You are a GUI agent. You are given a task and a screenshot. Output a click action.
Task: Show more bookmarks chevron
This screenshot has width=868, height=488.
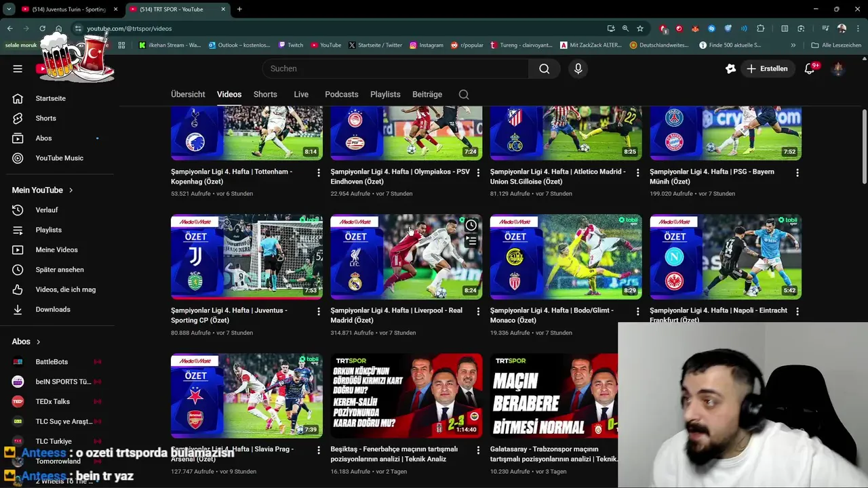pos(793,45)
